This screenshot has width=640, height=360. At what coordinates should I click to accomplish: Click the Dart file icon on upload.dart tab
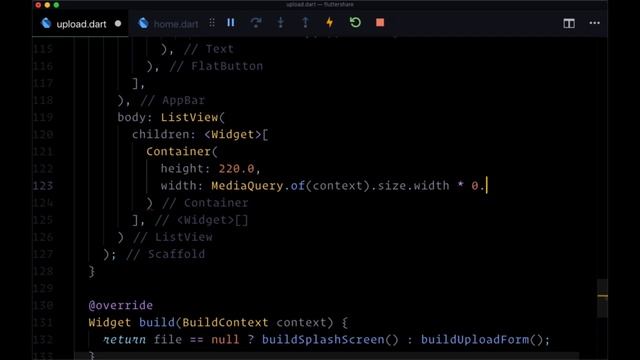pos(46,23)
